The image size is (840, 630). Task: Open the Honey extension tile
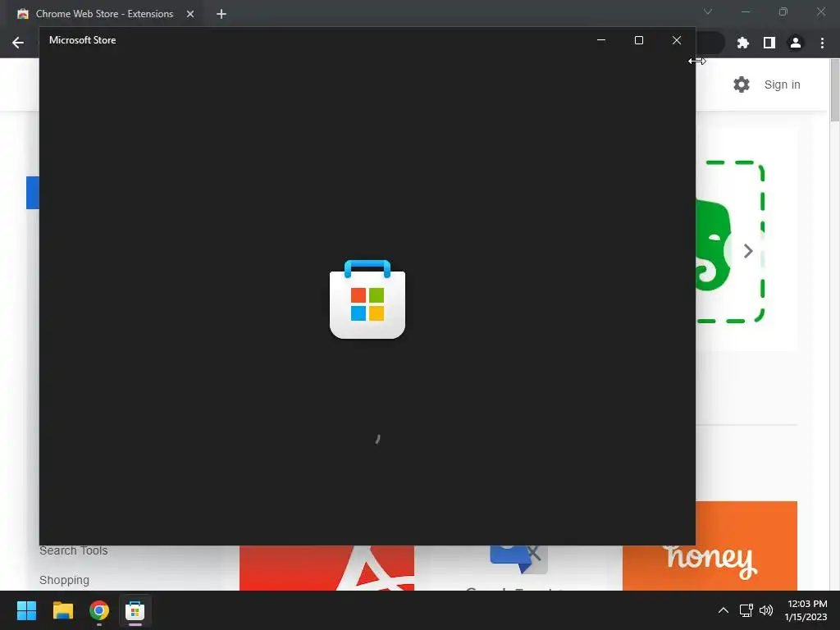(710, 546)
